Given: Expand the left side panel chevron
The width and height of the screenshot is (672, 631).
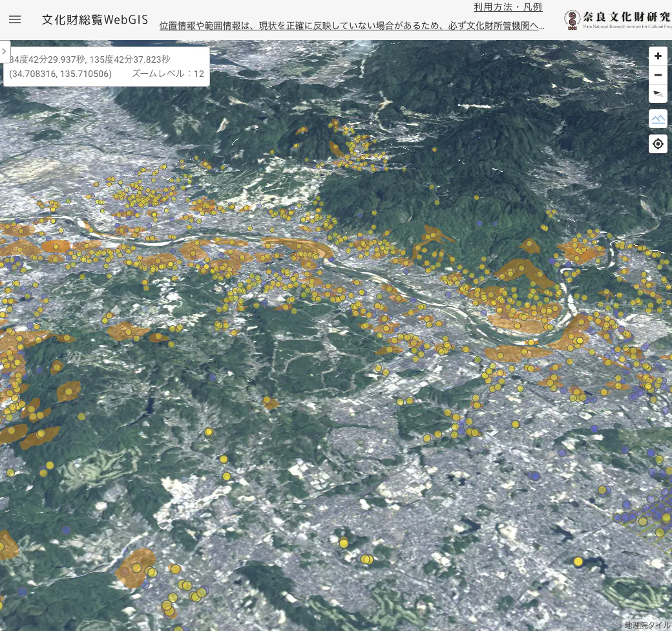Looking at the screenshot, I should (x=5, y=52).
